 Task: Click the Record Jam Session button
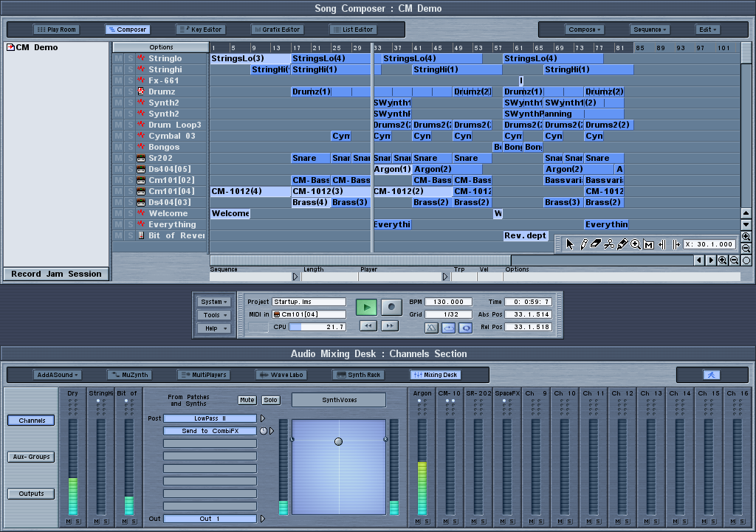(56, 274)
